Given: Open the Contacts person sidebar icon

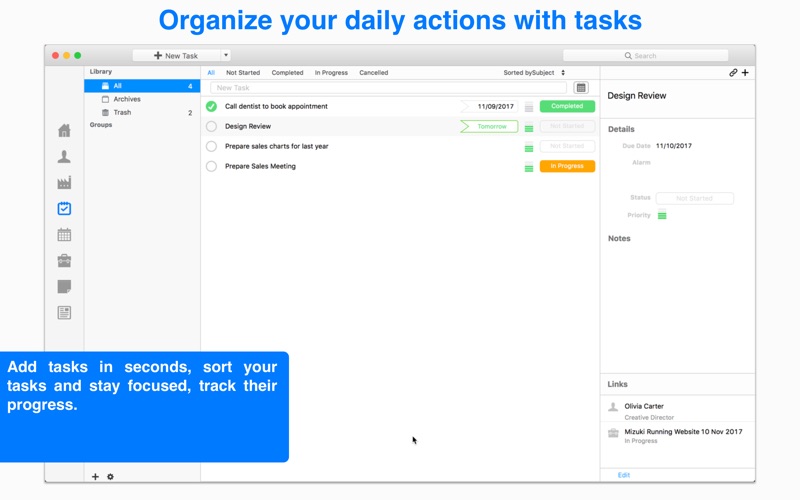Looking at the screenshot, I should [64, 157].
